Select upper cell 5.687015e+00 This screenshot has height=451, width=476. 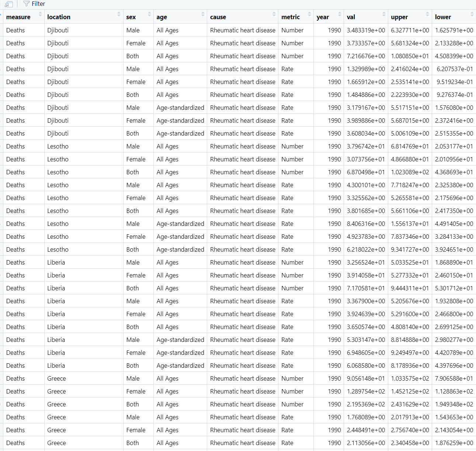pyautogui.click(x=410, y=120)
